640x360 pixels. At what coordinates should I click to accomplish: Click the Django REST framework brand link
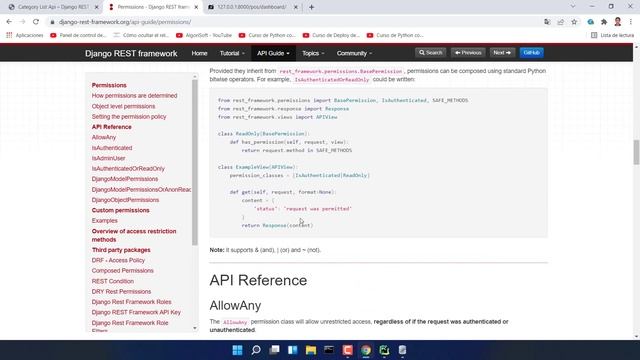(131, 53)
